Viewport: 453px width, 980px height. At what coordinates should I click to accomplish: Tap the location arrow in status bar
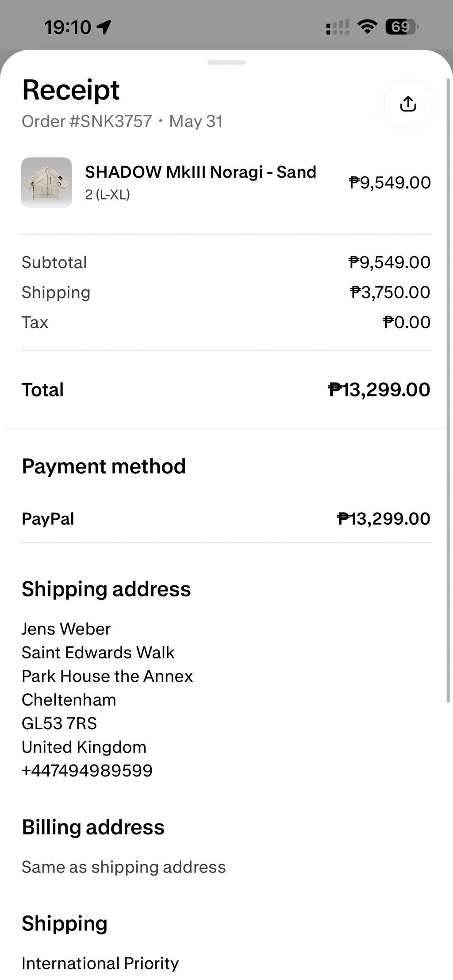[104, 27]
